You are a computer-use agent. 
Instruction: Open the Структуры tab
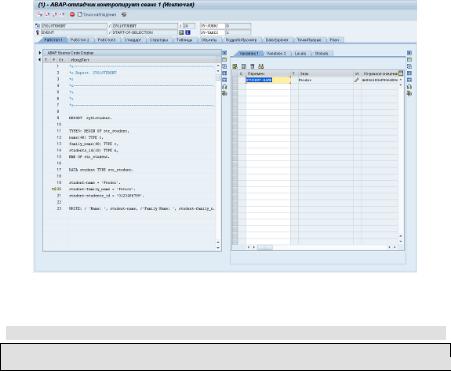tap(159, 40)
